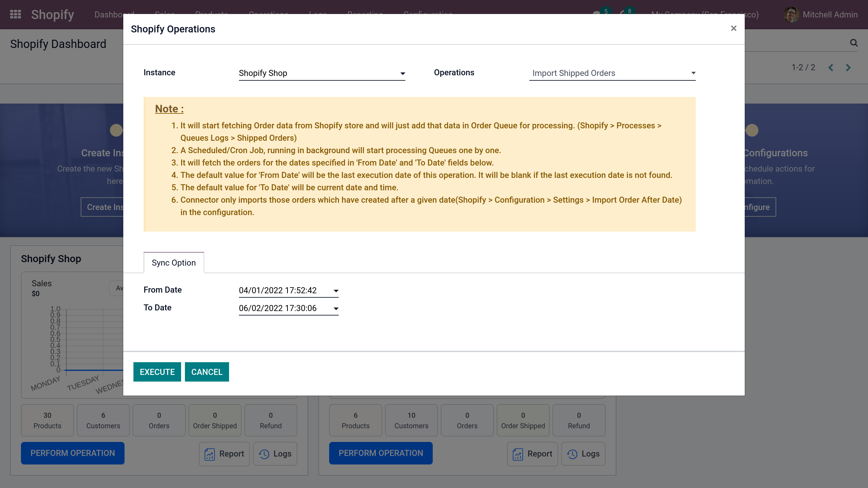Image resolution: width=868 pixels, height=488 pixels.
Task: Open the 6 Customers tile
Action: [x=103, y=420]
